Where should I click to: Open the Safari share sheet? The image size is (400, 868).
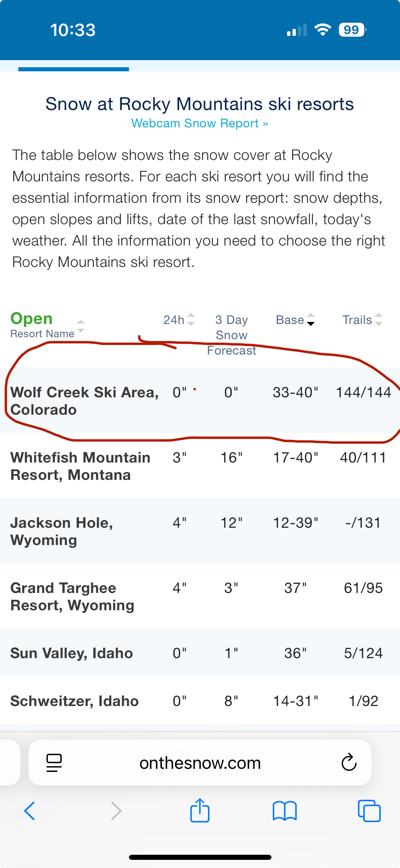(x=200, y=810)
